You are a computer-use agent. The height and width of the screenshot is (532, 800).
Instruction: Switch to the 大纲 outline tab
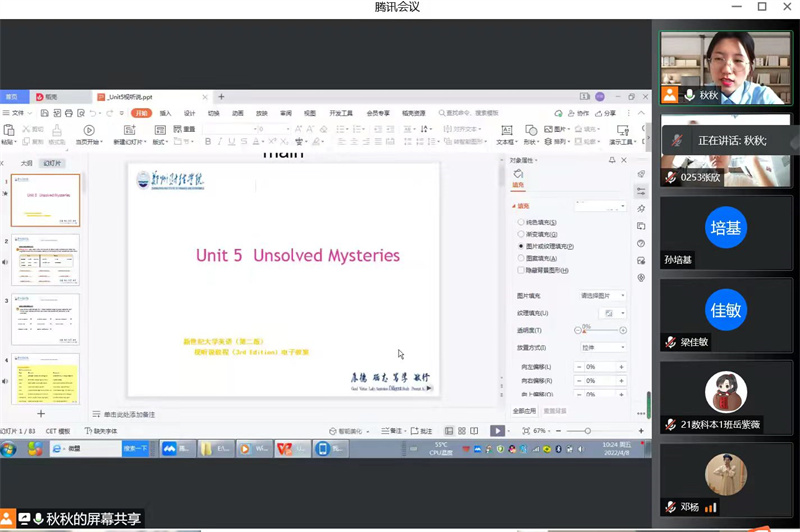point(26,162)
